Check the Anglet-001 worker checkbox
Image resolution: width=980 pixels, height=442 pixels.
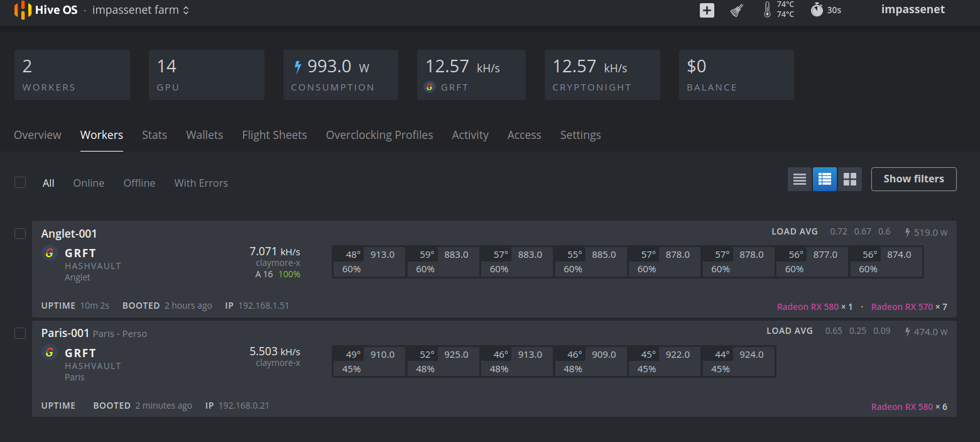[x=20, y=233]
